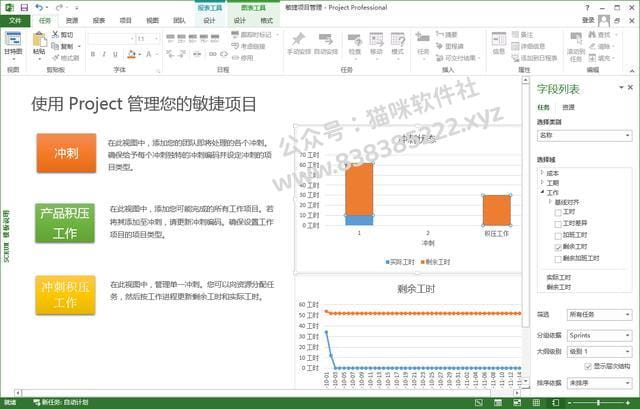This screenshot has width=640, height=409.
Task: Click the green 产品积压工作 button
Action: [65, 223]
